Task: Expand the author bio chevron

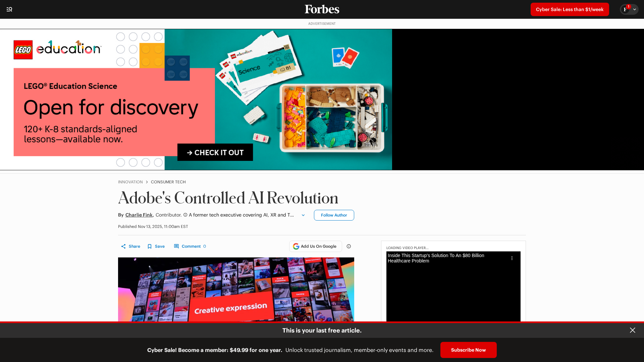Action: (x=303, y=215)
